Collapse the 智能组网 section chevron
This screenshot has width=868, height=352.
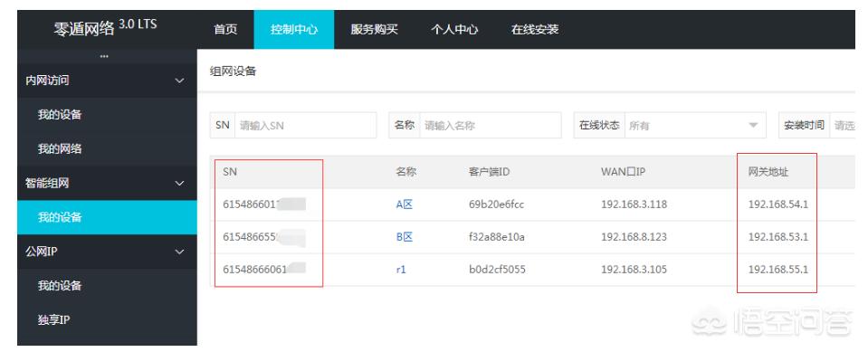[179, 183]
